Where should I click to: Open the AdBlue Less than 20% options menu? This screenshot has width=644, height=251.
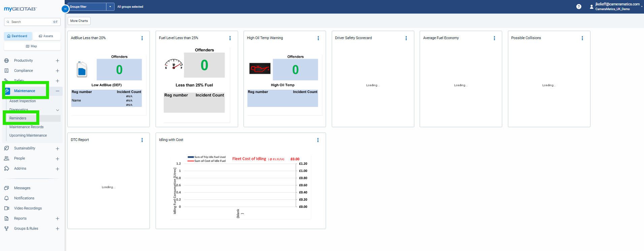tap(142, 38)
